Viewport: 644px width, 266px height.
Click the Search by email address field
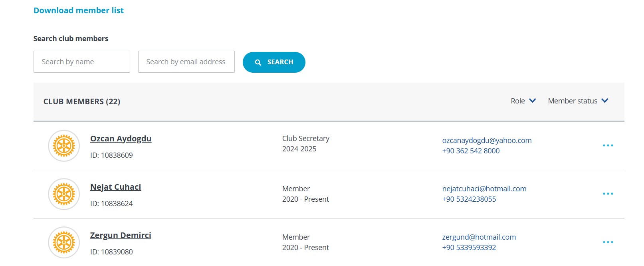[x=186, y=62]
